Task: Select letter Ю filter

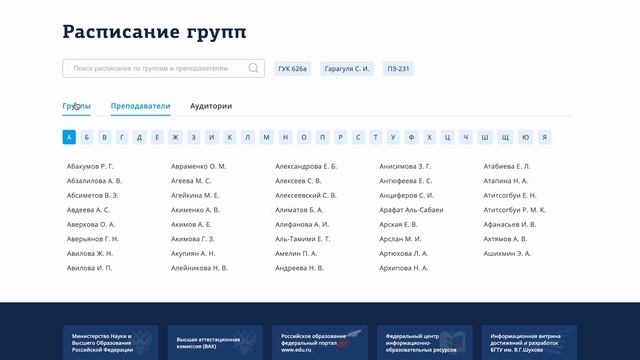Action: [526, 137]
